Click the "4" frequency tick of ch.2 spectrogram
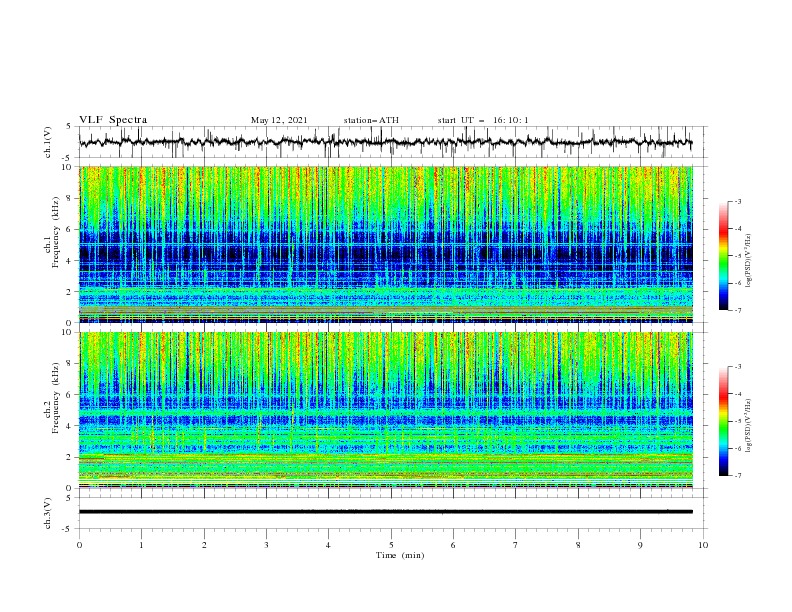The image size is (792, 612). tap(71, 426)
